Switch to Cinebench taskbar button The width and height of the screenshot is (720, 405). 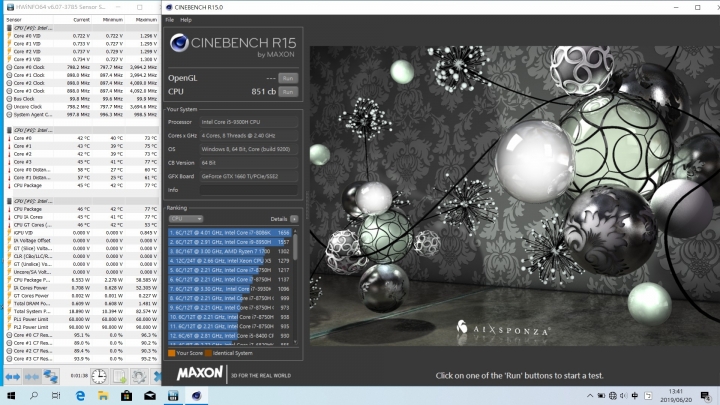[197, 395]
